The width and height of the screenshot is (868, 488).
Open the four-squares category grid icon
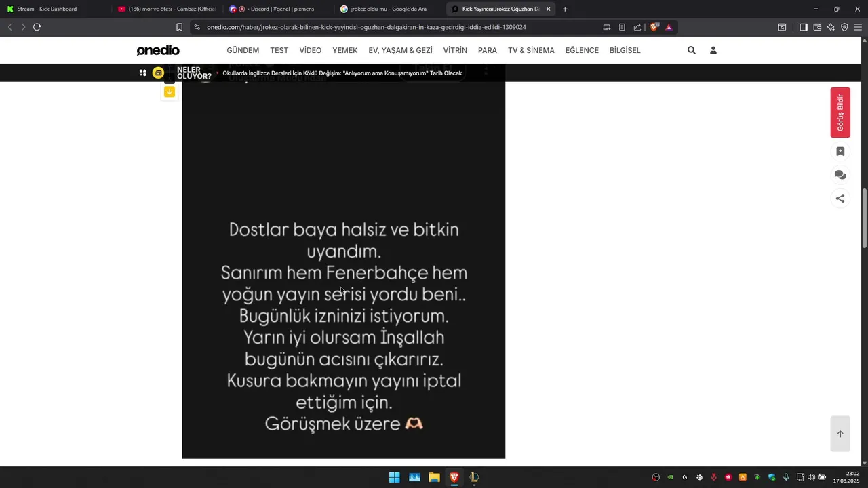pos(143,73)
